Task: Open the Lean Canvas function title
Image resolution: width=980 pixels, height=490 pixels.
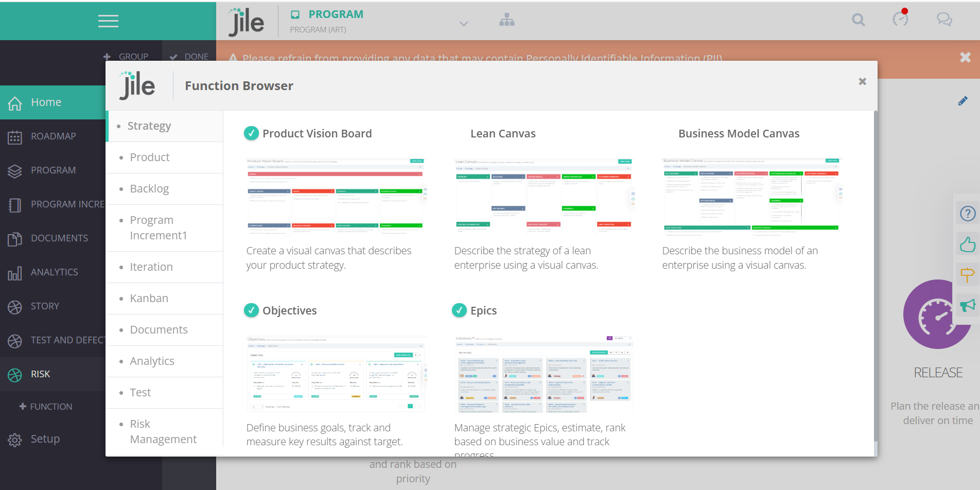Action: pyautogui.click(x=503, y=134)
